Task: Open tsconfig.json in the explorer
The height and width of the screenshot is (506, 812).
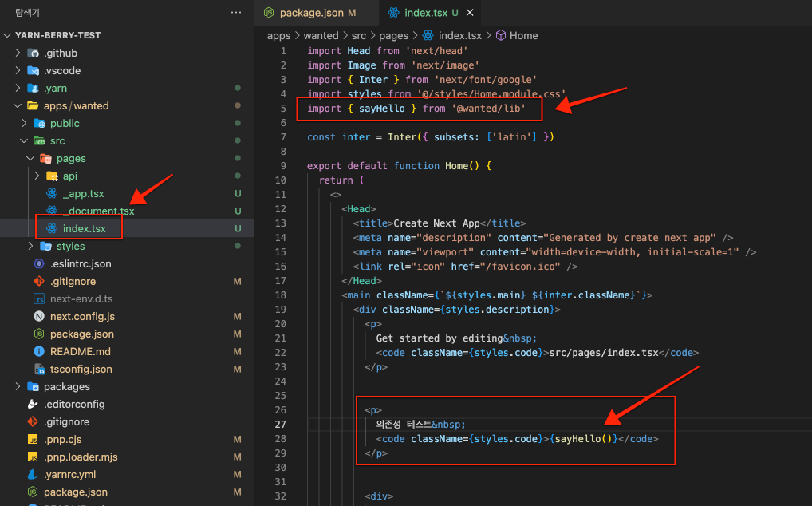Action: tap(81, 369)
